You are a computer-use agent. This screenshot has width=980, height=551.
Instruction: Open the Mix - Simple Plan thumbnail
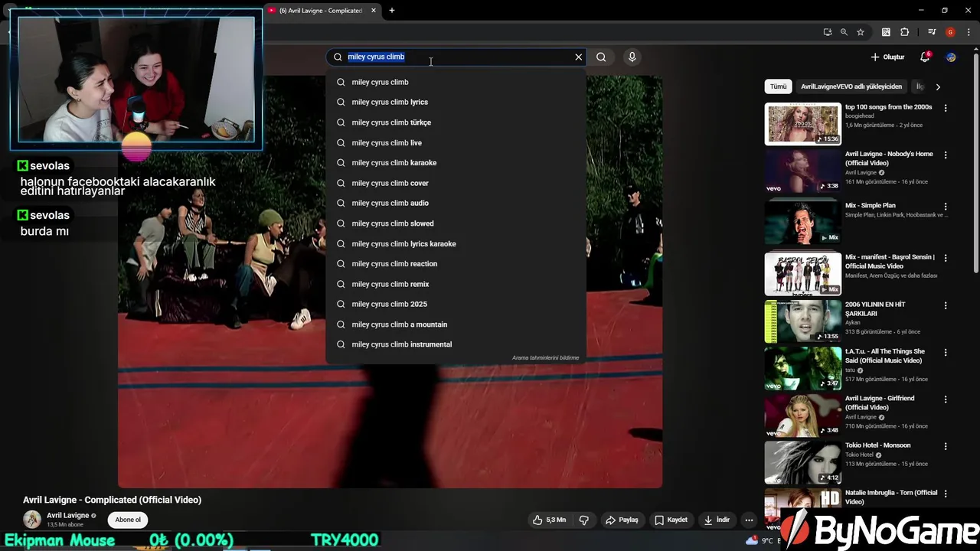802,222
